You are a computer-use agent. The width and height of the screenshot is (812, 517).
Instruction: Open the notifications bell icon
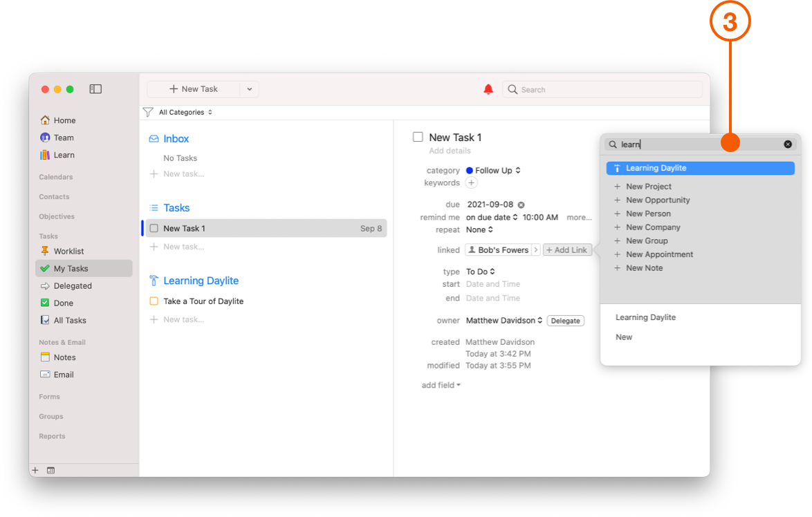[488, 90]
